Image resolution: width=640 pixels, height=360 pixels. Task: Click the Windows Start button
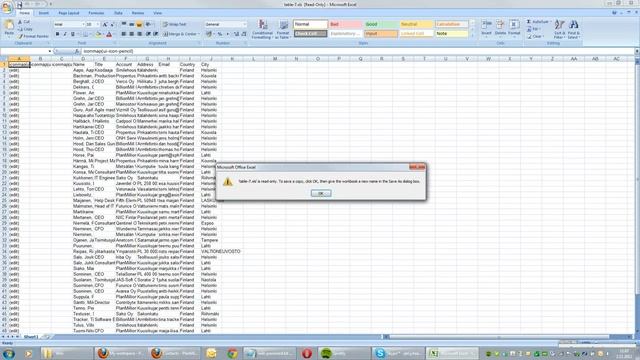click(9, 353)
